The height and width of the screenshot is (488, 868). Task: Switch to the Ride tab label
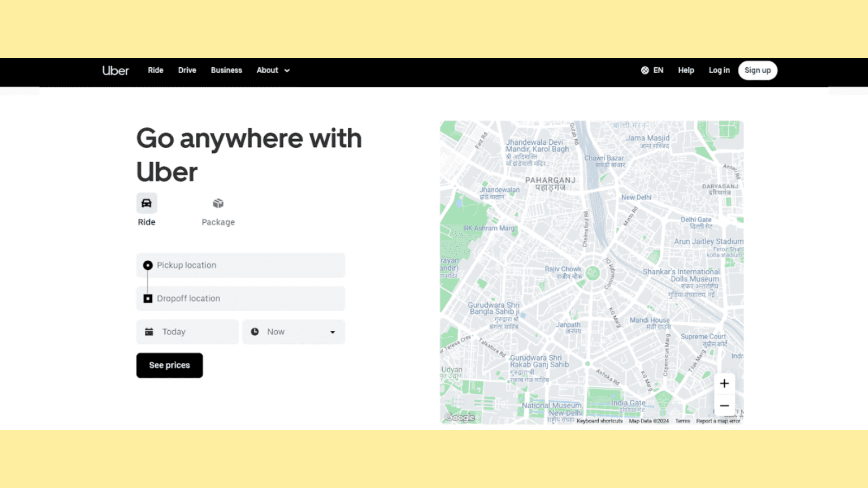(146, 222)
